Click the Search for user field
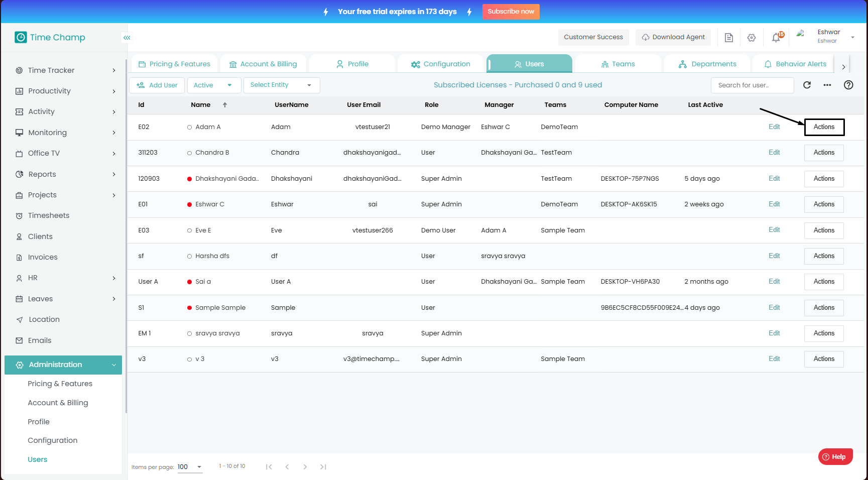Image resolution: width=868 pixels, height=480 pixels. click(x=753, y=85)
